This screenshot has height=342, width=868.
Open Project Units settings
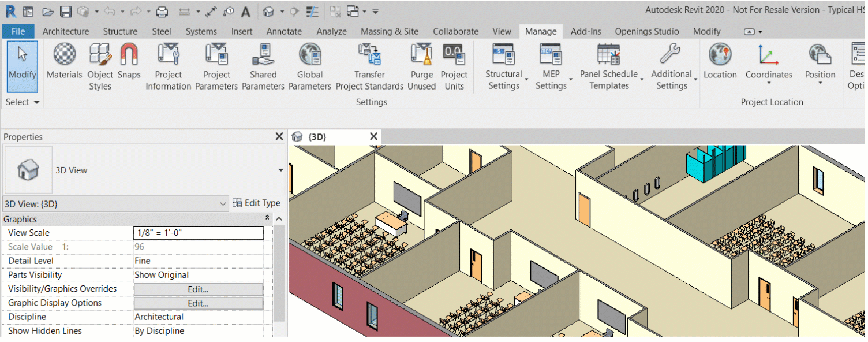pos(454,60)
